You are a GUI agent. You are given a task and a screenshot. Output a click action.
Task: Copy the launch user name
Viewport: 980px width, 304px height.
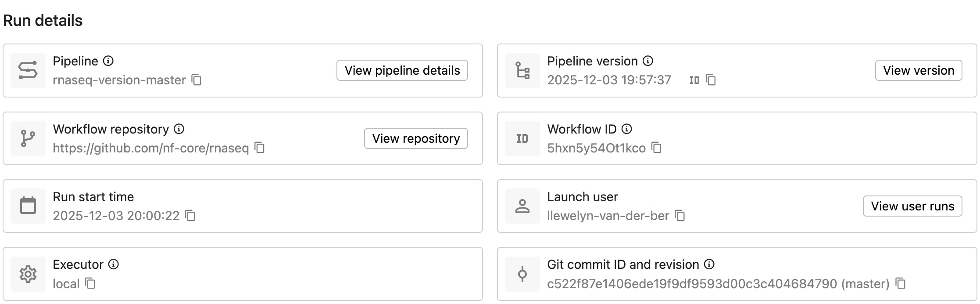(x=680, y=216)
